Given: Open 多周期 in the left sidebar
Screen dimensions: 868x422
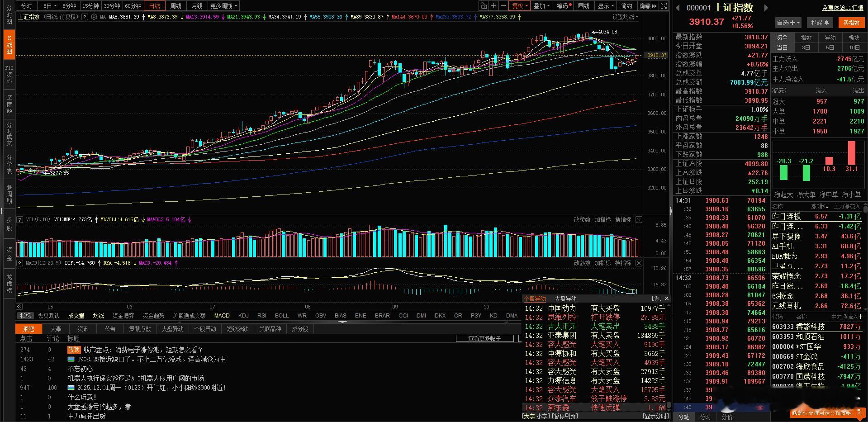Looking at the screenshot, I should pyautogui.click(x=9, y=194).
